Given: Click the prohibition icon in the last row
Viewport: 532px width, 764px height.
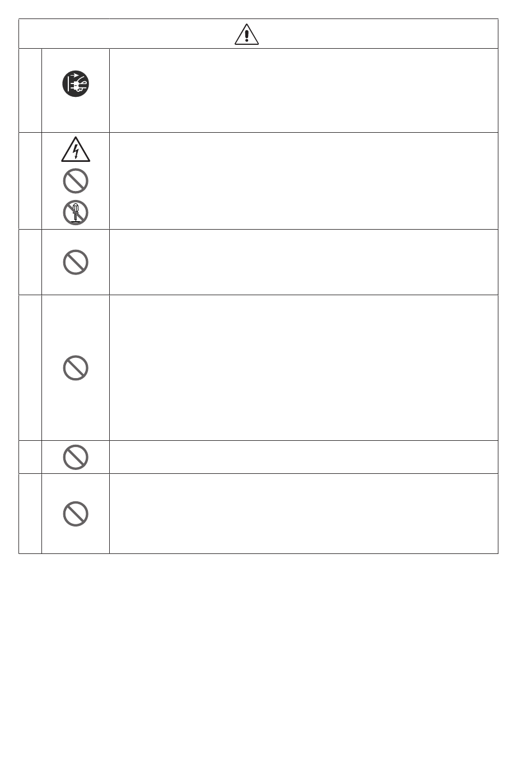Looking at the screenshot, I should (76, 514).
